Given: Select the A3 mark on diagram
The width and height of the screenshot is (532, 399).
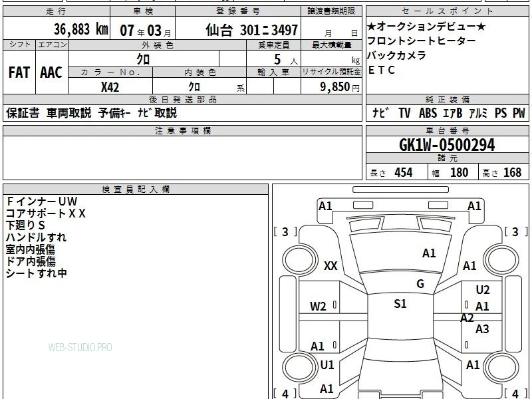Looking at the screenshot, I should (x=481, y=329).
